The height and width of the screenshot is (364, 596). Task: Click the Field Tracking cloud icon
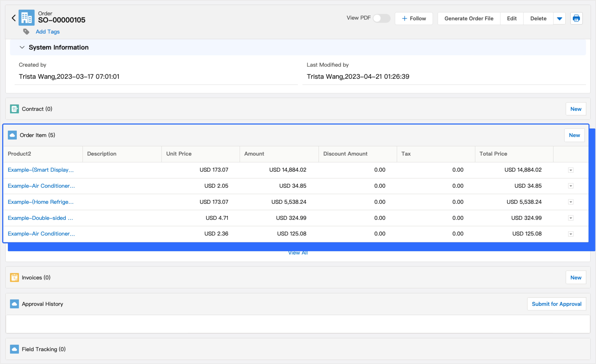(x=14, y=349)
